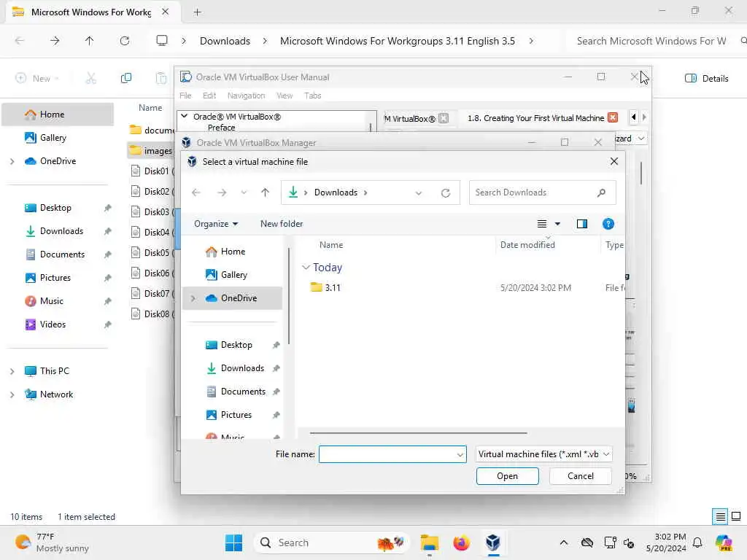747x560 pixels.
Task: Expand address bar history dropdown in dialog
Action: tap(418, 192)
